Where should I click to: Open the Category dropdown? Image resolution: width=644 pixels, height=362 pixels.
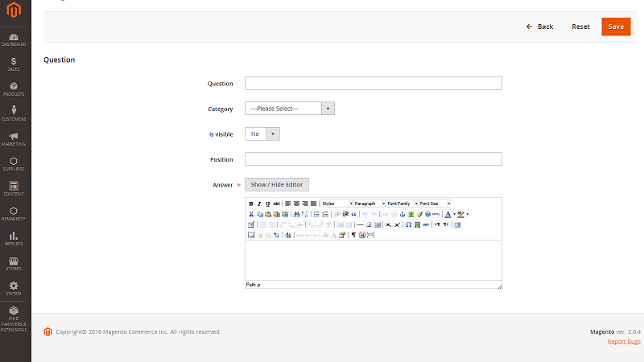289,109
